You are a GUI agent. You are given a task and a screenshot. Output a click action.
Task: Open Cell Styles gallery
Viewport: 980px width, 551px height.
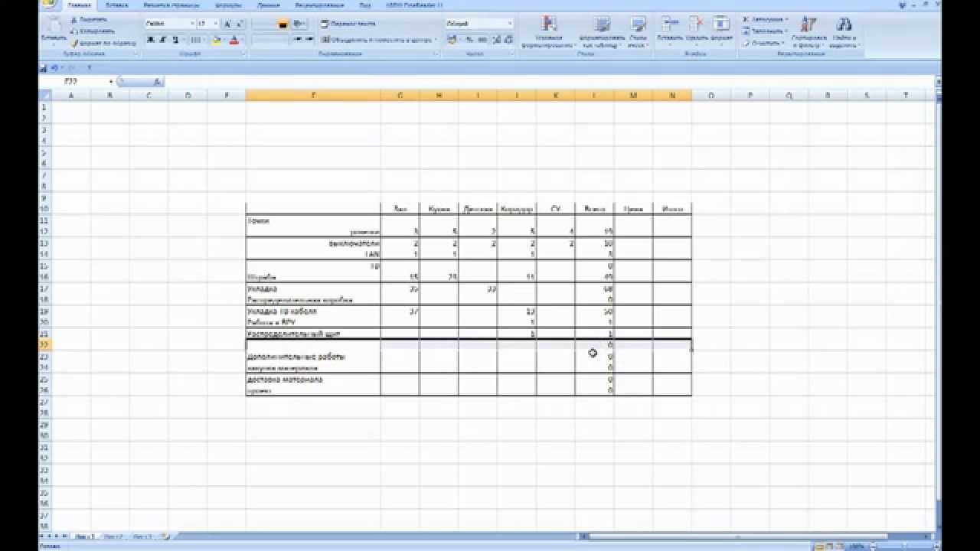pos(637,32)
